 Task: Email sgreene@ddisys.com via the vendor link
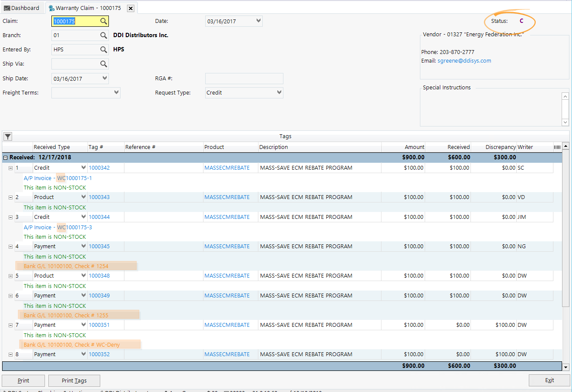pos(464,60)
